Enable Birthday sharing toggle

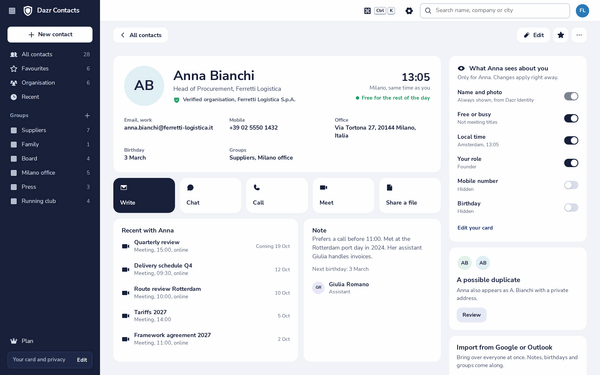tap(571, 207)
